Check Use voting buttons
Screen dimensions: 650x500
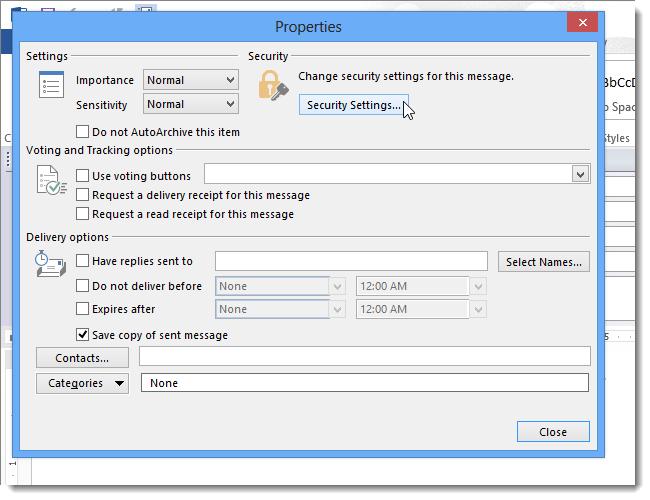[x=82, y=176]
